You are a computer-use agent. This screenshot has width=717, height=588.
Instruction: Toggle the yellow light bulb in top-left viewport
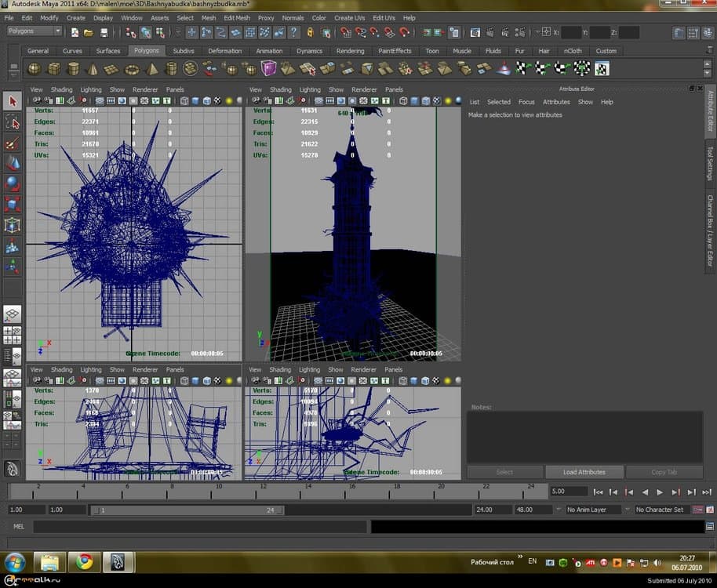pos(229,101)
